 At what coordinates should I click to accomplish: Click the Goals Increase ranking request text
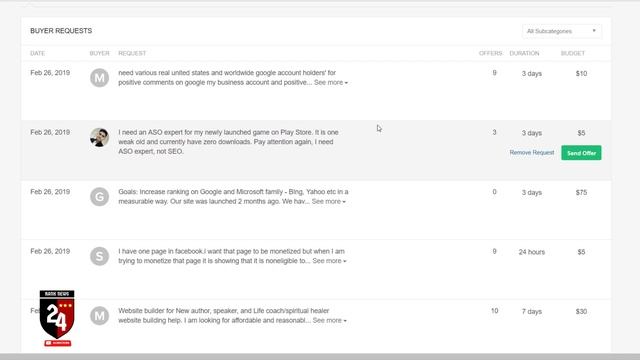(233, 197)
